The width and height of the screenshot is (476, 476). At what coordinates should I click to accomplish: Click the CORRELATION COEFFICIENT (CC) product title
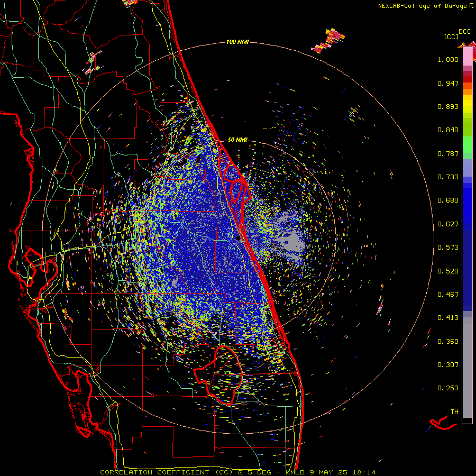(x=167, y=472)
